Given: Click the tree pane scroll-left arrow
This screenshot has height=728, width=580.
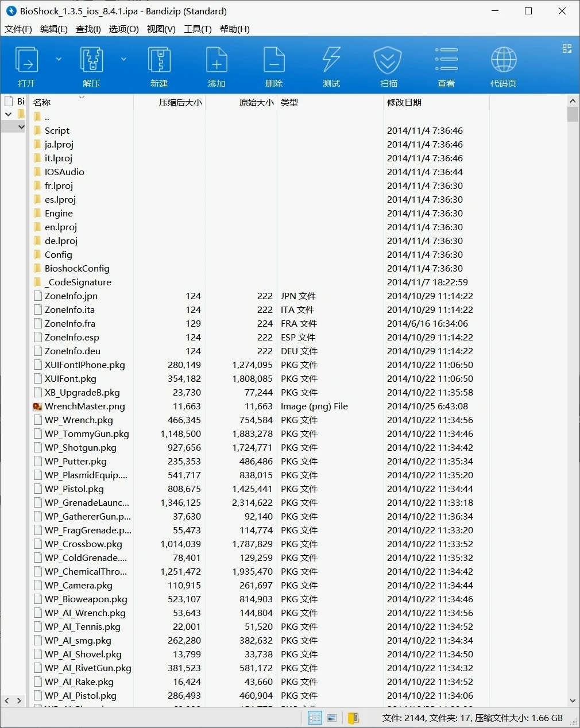Looking at the screenshot, I should point(7,701).
